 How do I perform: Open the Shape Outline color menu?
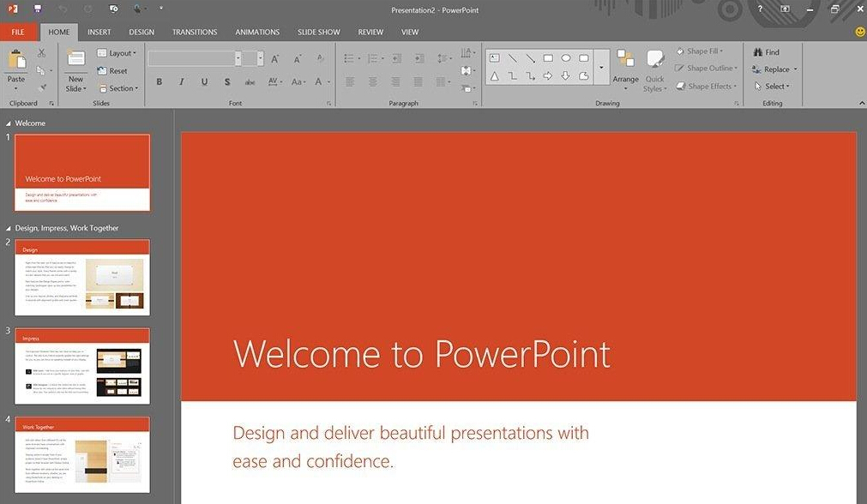click(x=707, y=68)
